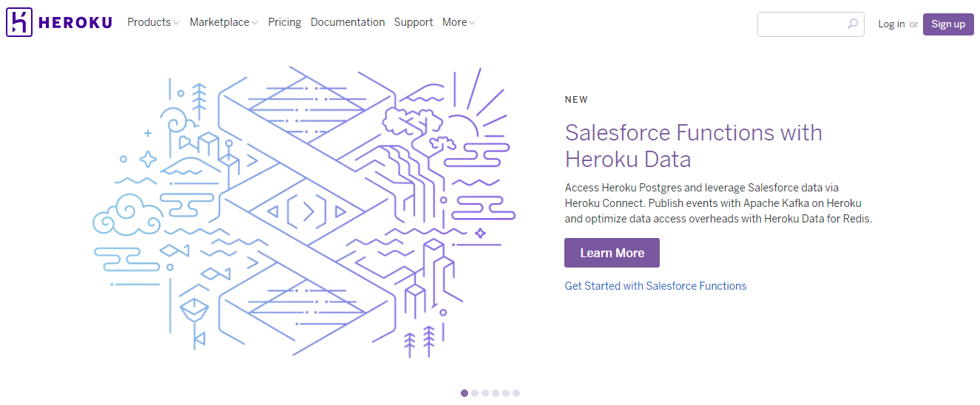Select the first carousel dot

(464, 393)
